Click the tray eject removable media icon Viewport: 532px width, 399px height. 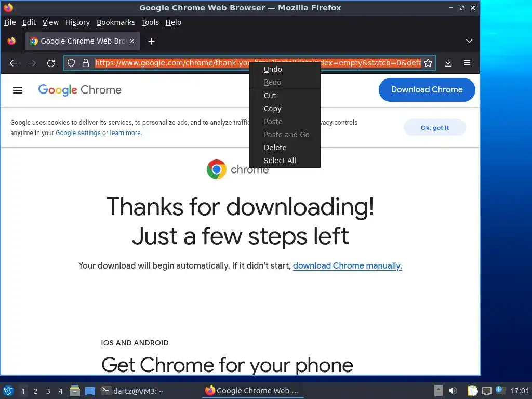tap(438, 391)
